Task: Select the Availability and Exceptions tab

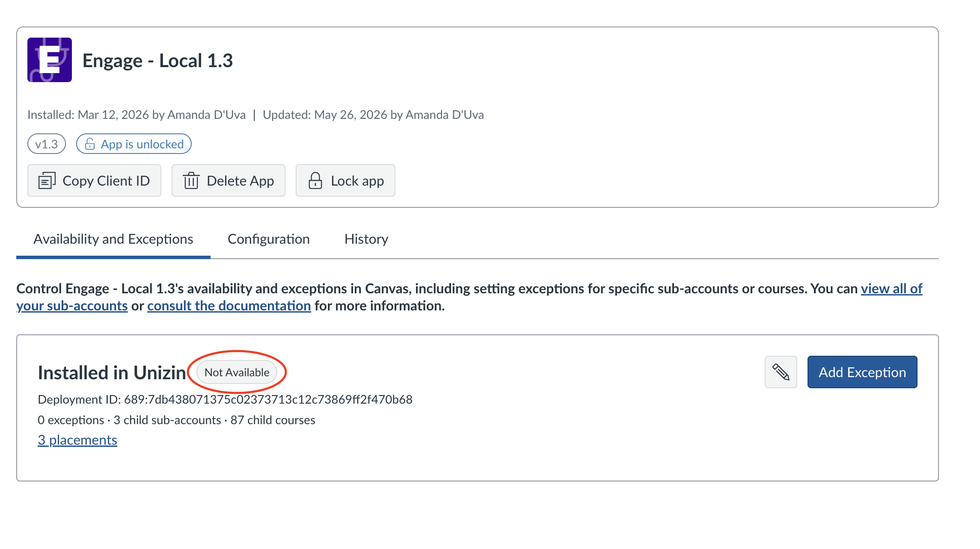Action: coord(113,239)
